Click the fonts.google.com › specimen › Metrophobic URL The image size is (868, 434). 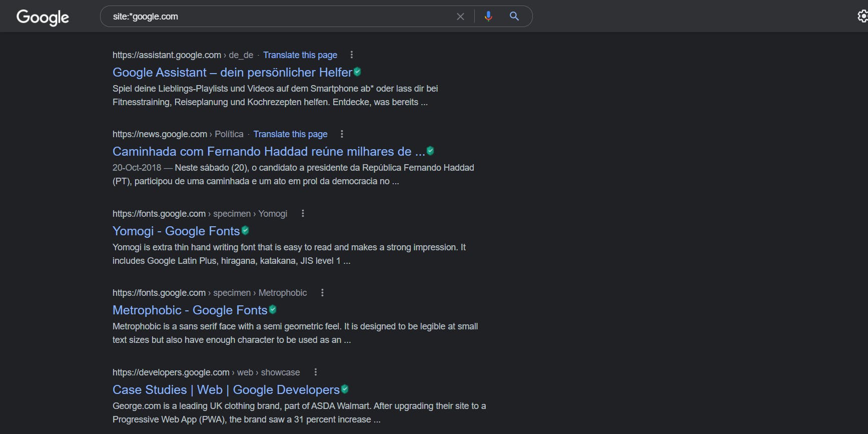(210, 293)
